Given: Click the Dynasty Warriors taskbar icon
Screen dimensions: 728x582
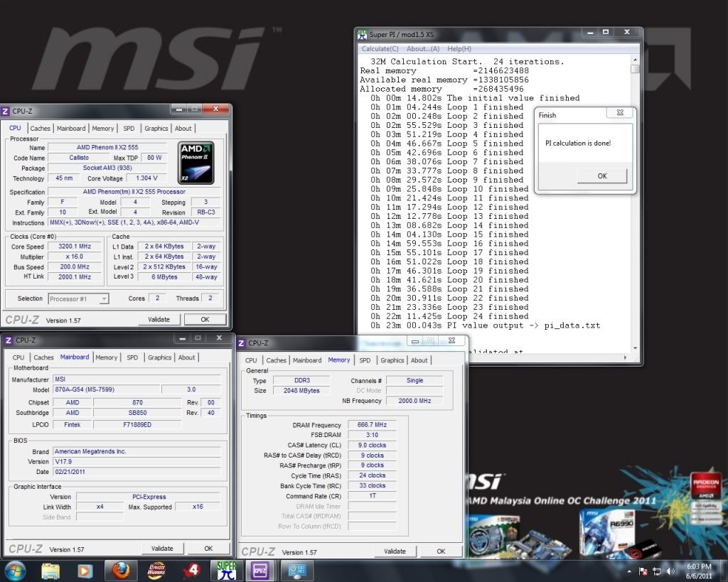Looking at the screenshot, I should [156, 571].
